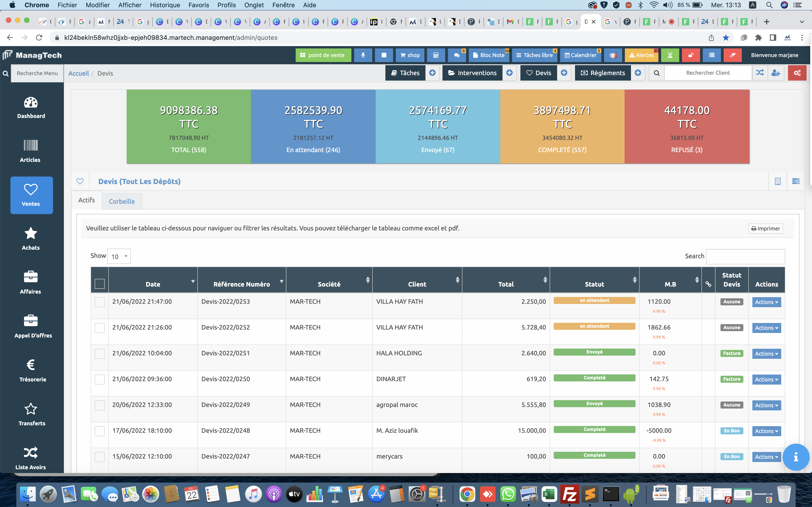Click the microphone icon in top toolbar
The width and height of the screenshot is (812, 507).
point(363,55)
